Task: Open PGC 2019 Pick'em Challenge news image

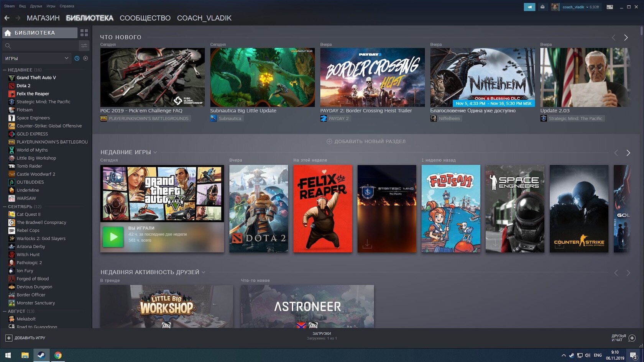Action: pos(153,77)
